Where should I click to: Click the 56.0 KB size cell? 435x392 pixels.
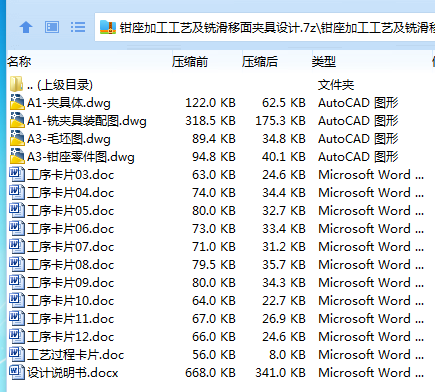coord(214,355)
